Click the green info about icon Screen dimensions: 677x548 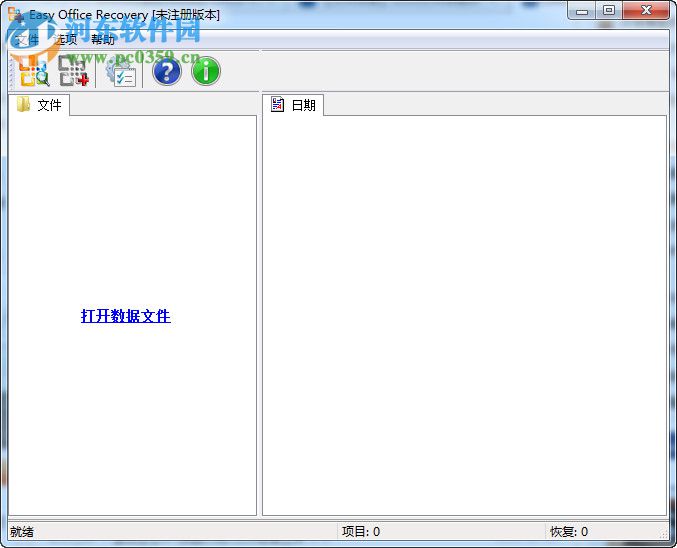pos(206,71)
